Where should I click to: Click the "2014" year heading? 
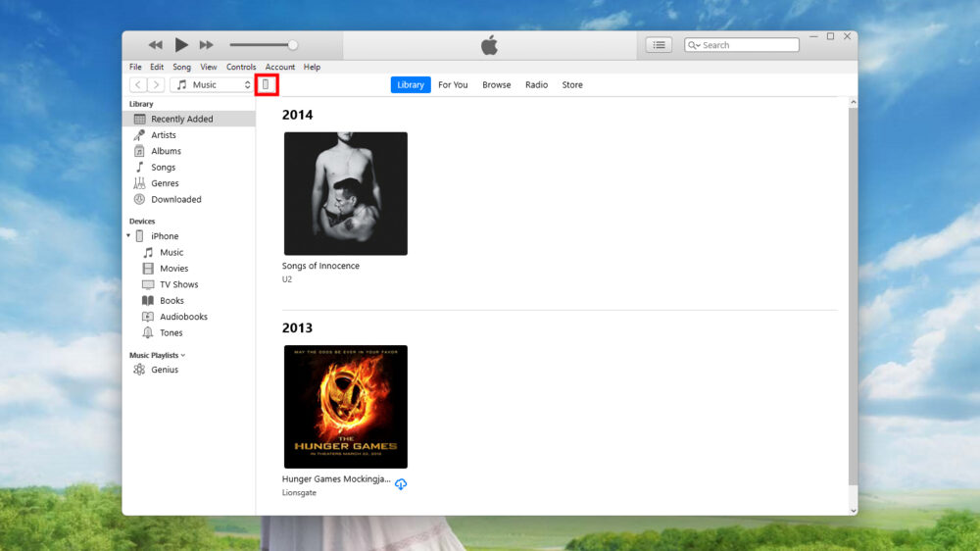pyautogui.click(x=298, y=115)
